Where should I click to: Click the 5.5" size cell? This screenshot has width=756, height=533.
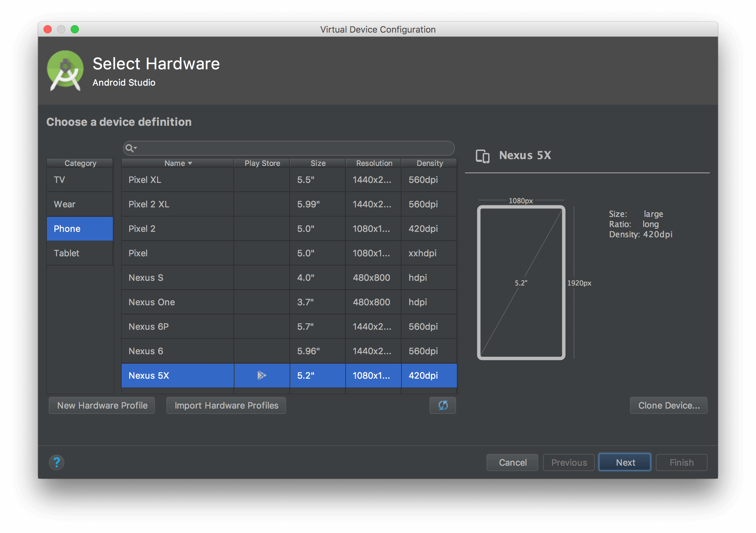[x=318, y=180]
